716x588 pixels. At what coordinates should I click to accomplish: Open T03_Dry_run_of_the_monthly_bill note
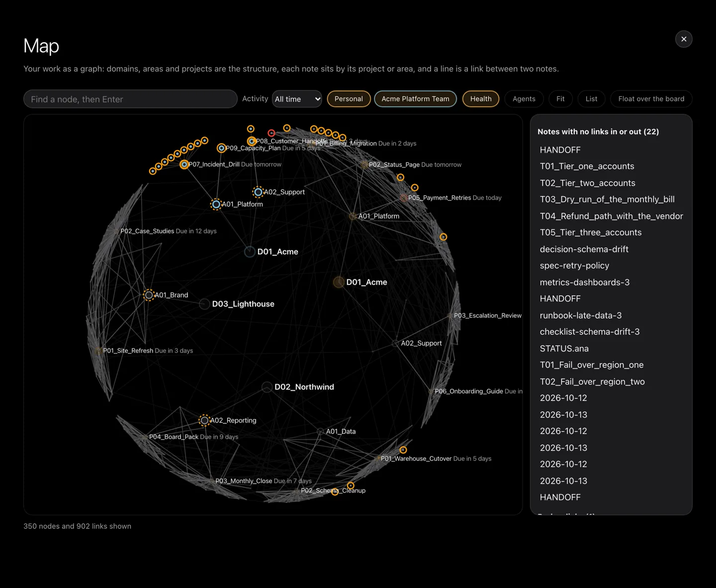pyautogui.click(x=607, y=199)
